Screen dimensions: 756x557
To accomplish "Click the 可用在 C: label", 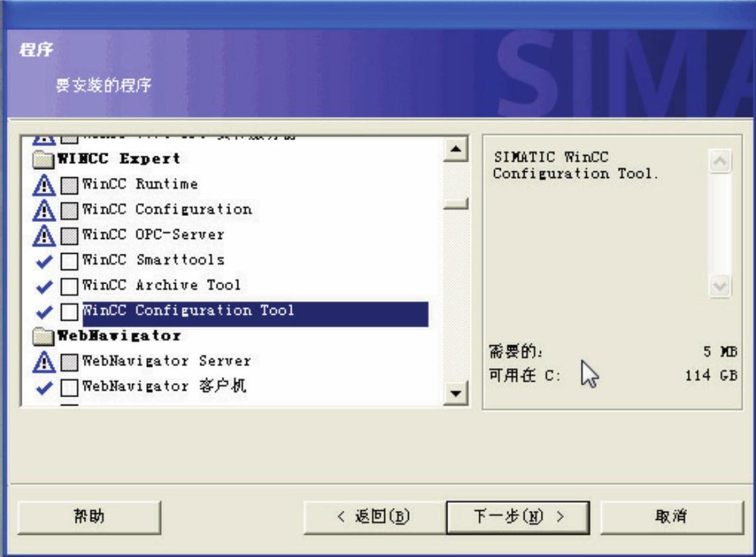I will coord(525,375).
